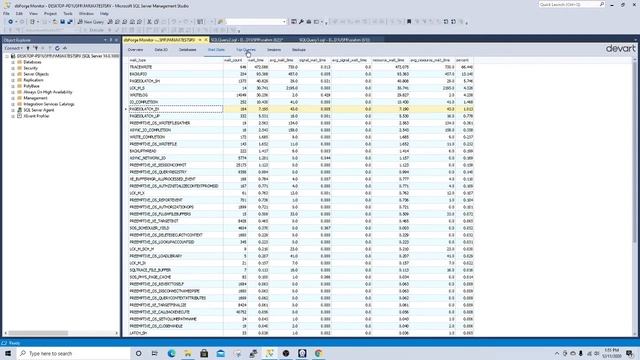The height and width of the screenshot is (360, 640).
Task: Switch to the Top Queries tab
Action: point(246,50)
